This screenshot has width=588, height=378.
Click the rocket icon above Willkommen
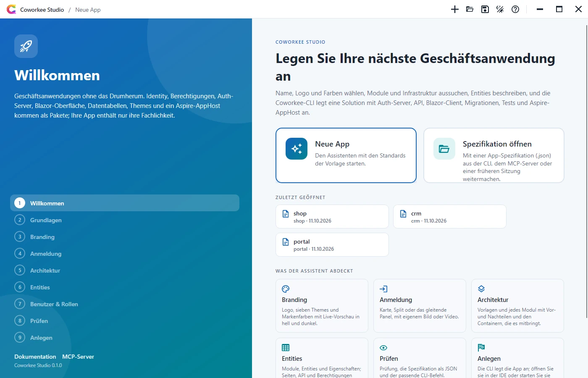click(26, 46)
